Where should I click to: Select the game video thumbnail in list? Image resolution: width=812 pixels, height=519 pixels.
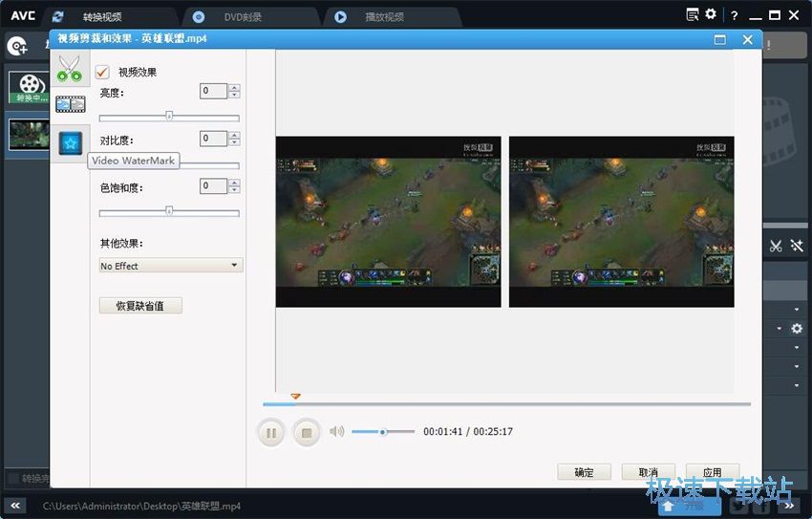pyautogui.click(x=30, y=135)
